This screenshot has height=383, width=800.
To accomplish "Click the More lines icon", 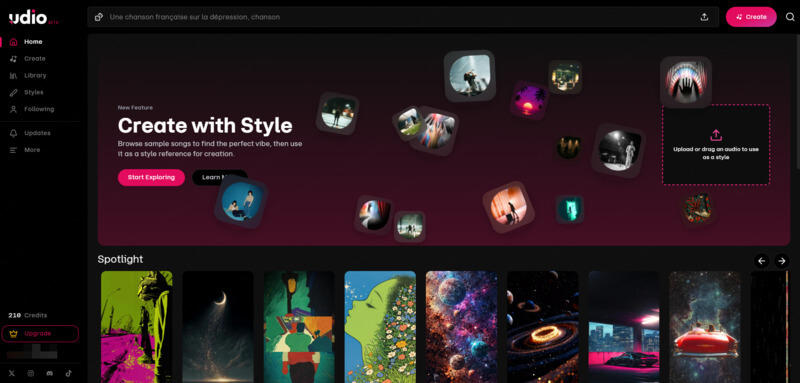I will (14, 150).
